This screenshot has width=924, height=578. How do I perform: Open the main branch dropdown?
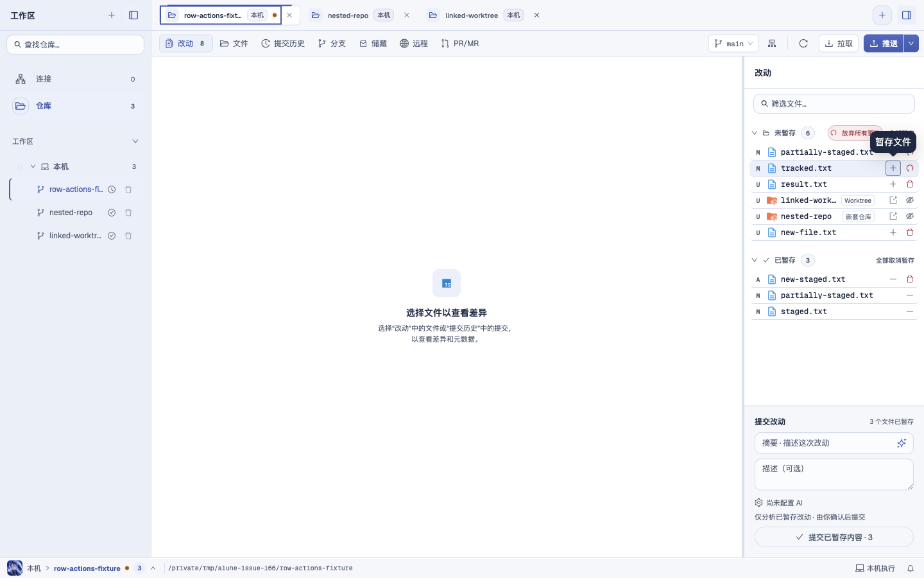(733, 44)
